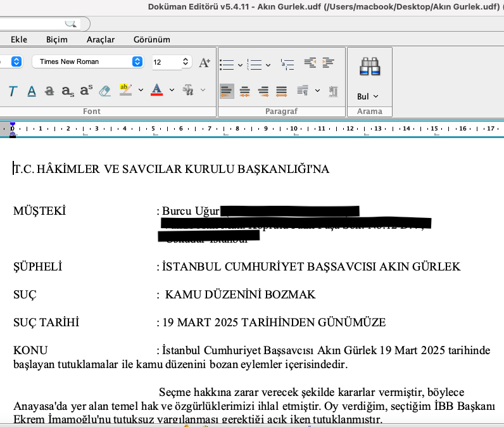This screenshot has height=427, width=504.
Task: Apply superscript formatting
Action: pyautogui.click(x=86, y=91)
